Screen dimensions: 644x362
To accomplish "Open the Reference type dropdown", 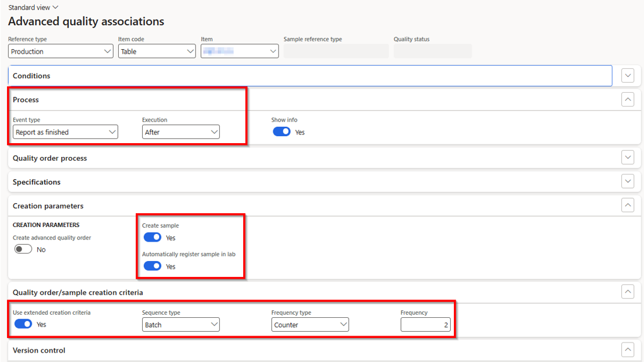I will click(x=61, y=52).
